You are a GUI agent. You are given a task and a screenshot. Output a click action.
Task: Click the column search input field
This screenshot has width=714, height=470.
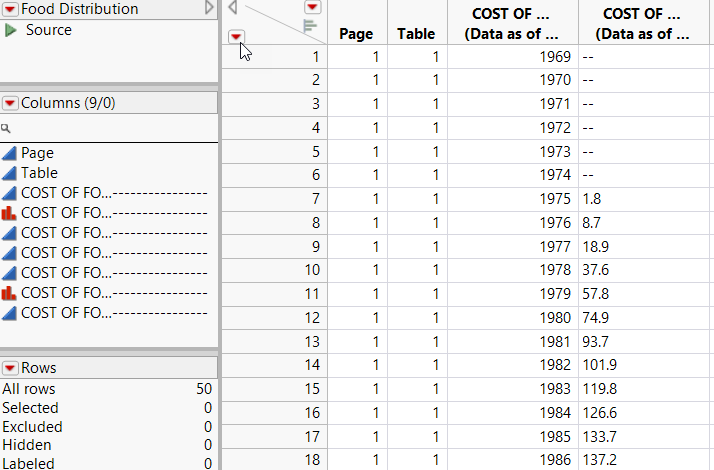point(110,128)
